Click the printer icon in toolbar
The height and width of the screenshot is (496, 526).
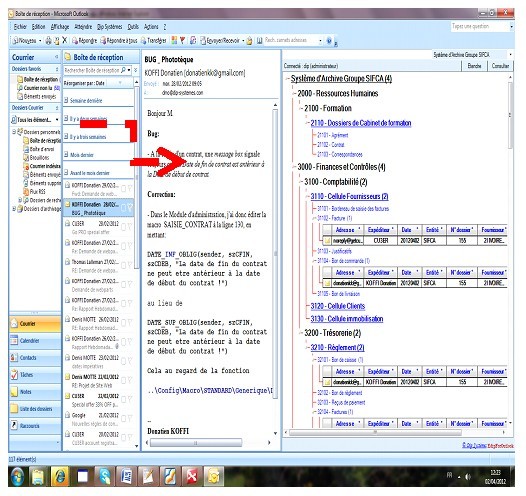click(48, 41)
